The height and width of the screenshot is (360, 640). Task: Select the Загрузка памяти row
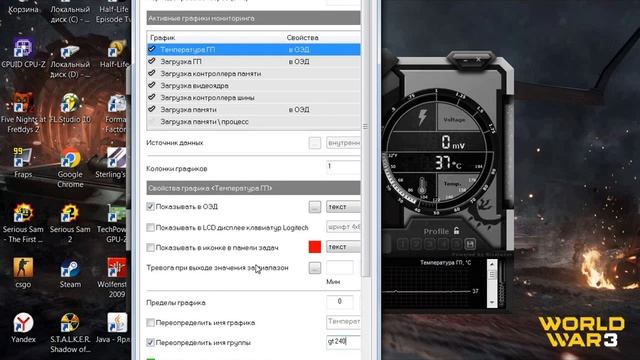point(253,109)
